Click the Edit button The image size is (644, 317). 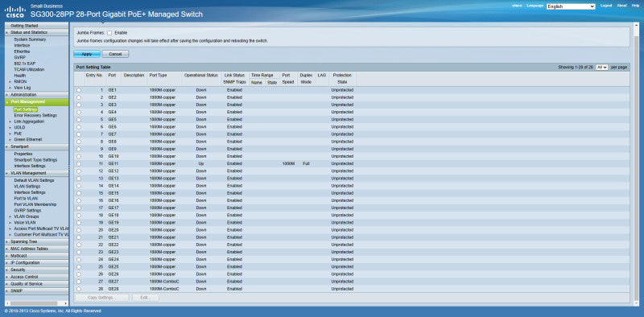(146, 298)
